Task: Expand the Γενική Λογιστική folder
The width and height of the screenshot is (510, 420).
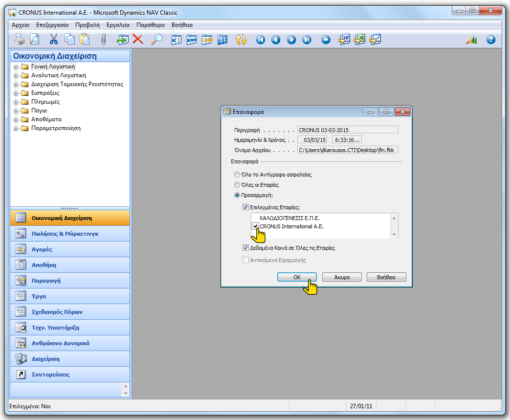Action: click(x=16, y=67)
